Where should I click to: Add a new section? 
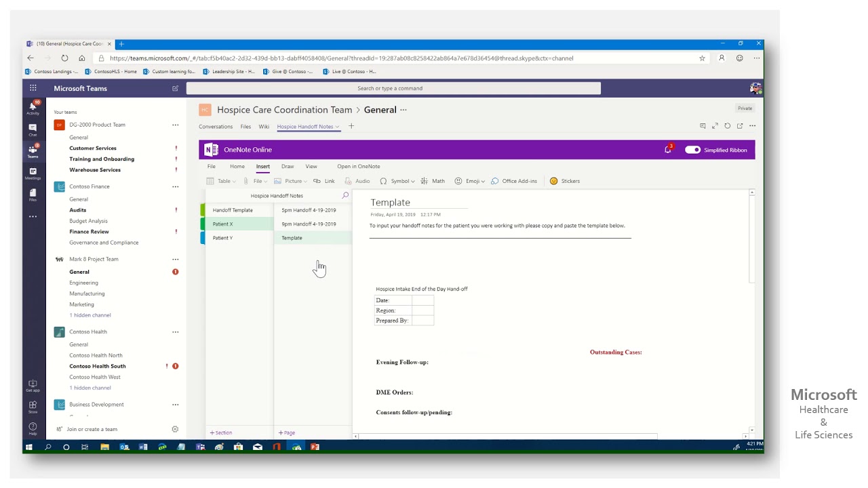click(x=221, y=432)
